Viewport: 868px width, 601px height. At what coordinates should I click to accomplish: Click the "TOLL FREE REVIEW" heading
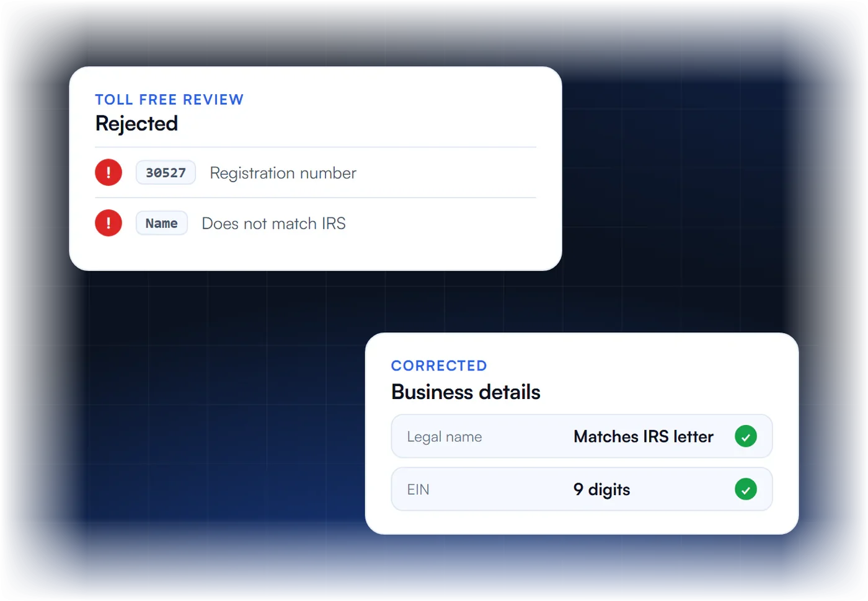click(169, 100)
